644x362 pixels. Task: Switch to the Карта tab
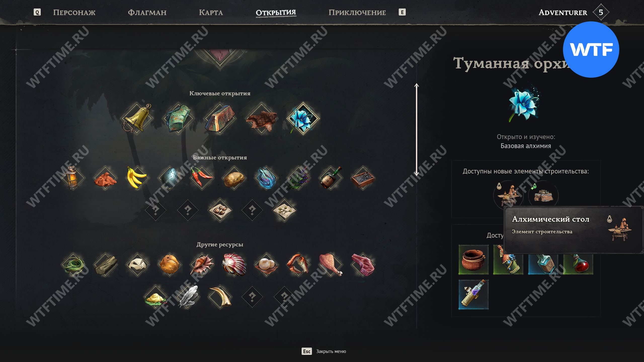[x=211, y=12]
